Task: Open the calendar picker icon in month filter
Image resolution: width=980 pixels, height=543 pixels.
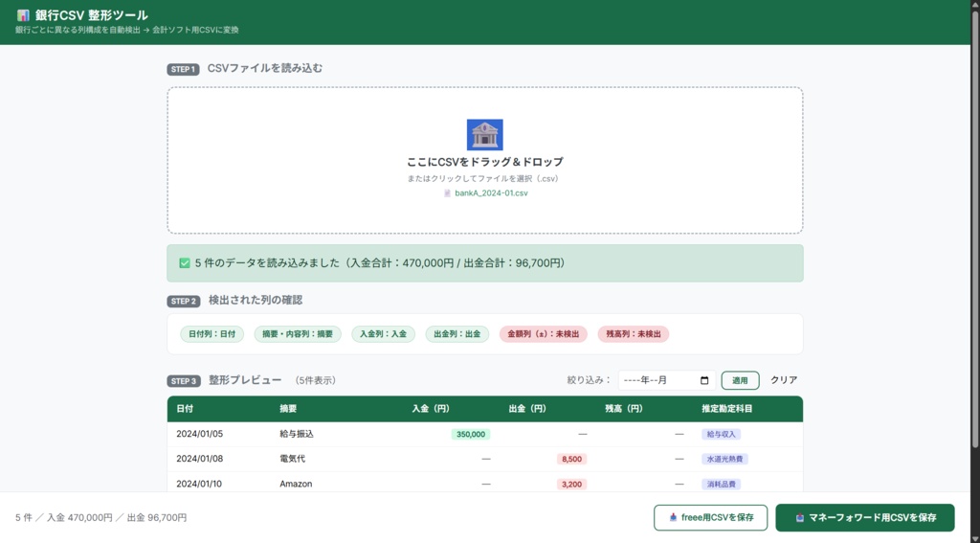Action: click(704, 380)
